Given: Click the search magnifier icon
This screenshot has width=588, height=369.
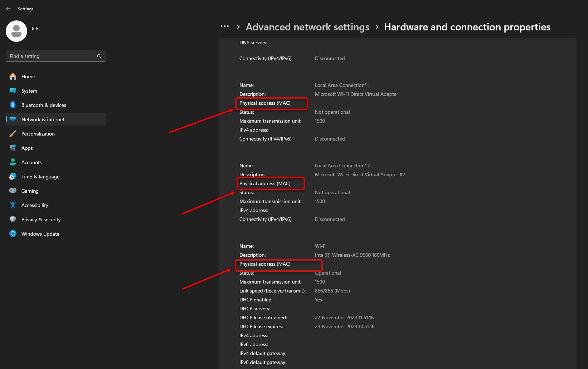Looking at the screenshot, I should (x=99, y=56).
